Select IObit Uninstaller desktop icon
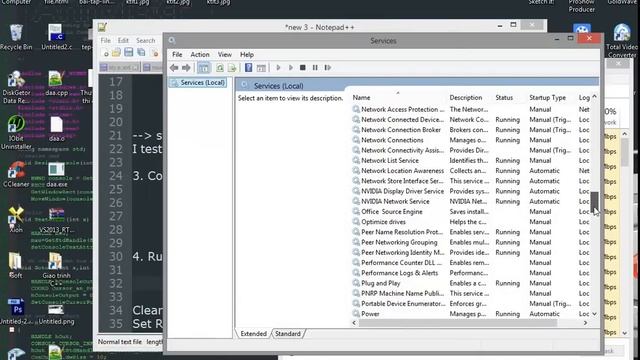 point(16,133)
